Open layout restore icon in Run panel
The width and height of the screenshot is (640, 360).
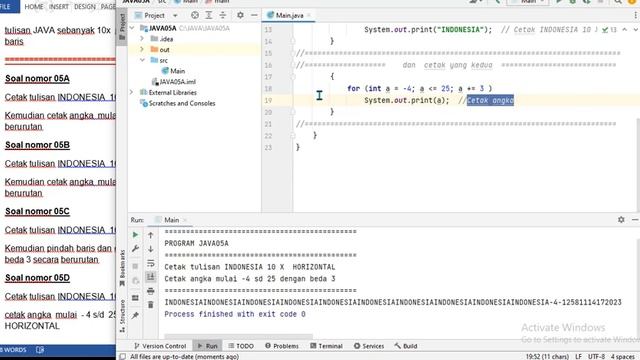(135, 298)
